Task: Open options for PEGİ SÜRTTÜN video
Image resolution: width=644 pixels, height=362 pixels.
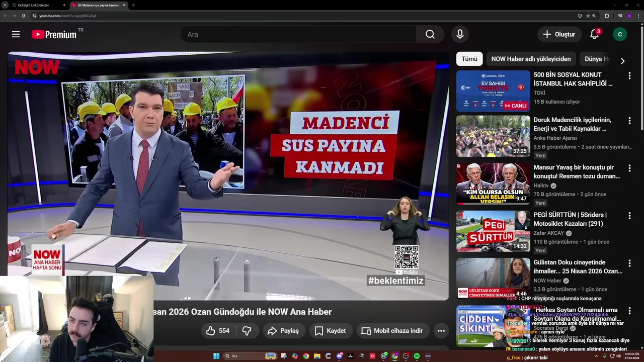Action: pyautogui.click(x=629, y=216)
